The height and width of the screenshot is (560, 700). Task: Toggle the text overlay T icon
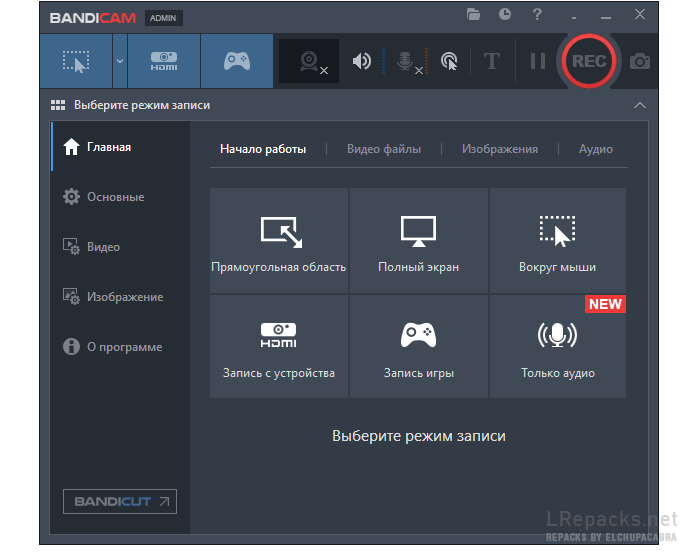tap(492, 61)
